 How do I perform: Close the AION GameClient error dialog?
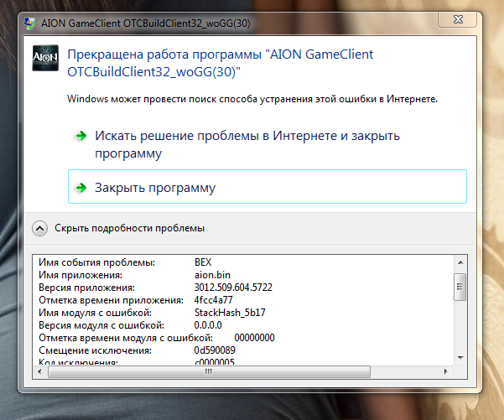457,19
